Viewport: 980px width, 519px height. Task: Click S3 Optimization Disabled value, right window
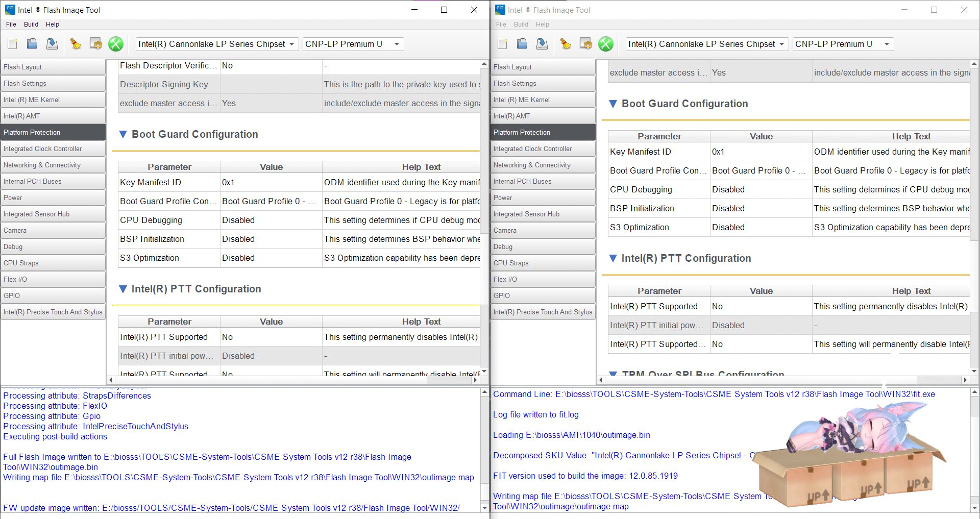761,227
